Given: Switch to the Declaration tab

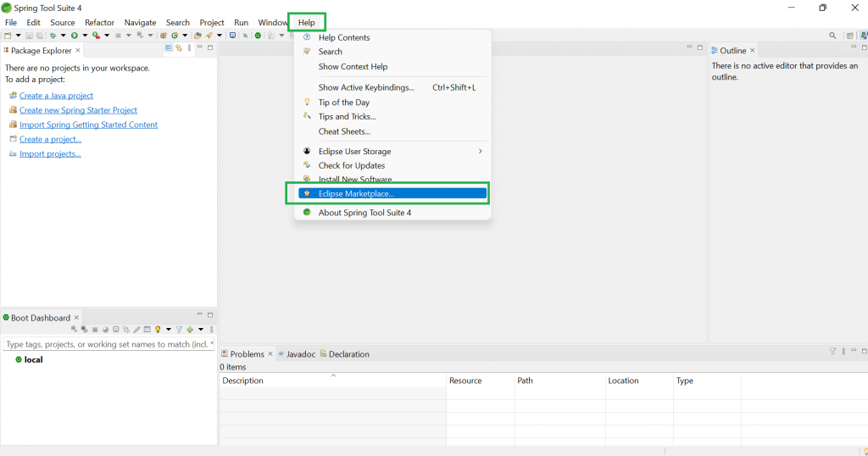Looking at the screenshot, I should click(x=345, y=354).
